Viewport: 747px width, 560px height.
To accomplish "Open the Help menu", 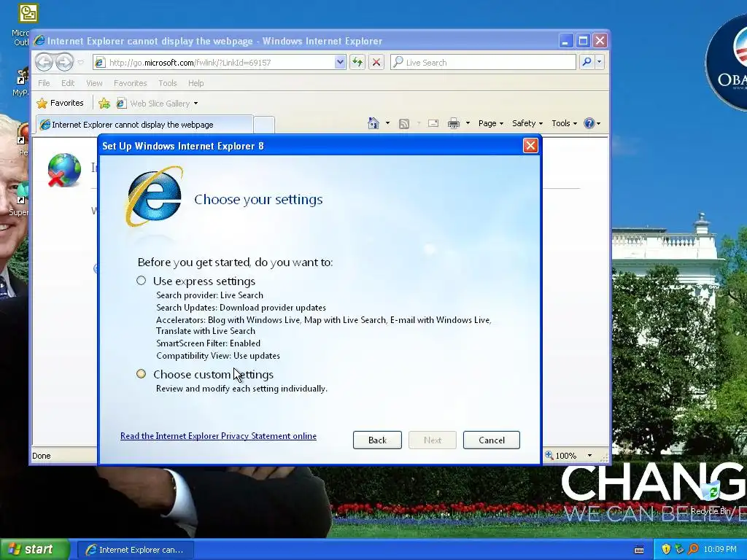I will (196, 83).
